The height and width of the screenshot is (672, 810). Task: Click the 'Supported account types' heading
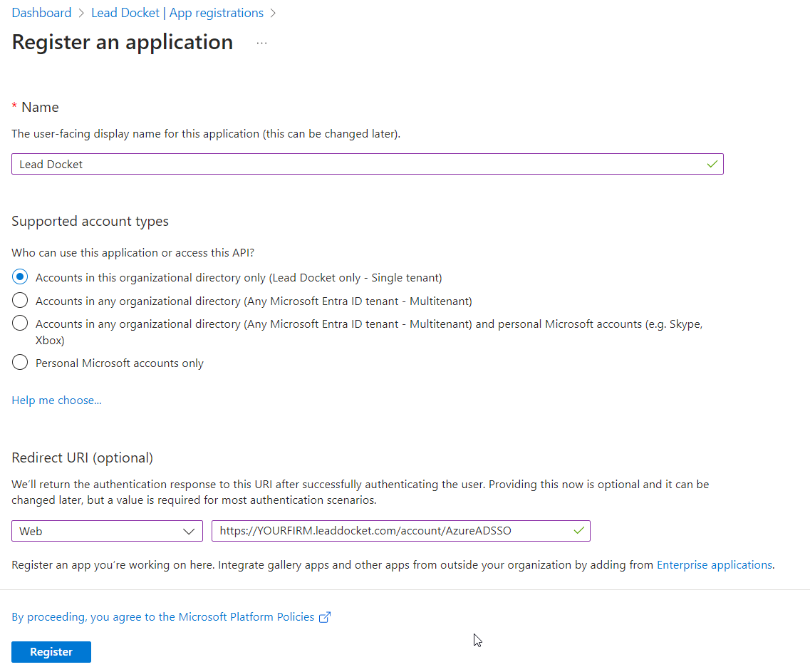point(90,221)
